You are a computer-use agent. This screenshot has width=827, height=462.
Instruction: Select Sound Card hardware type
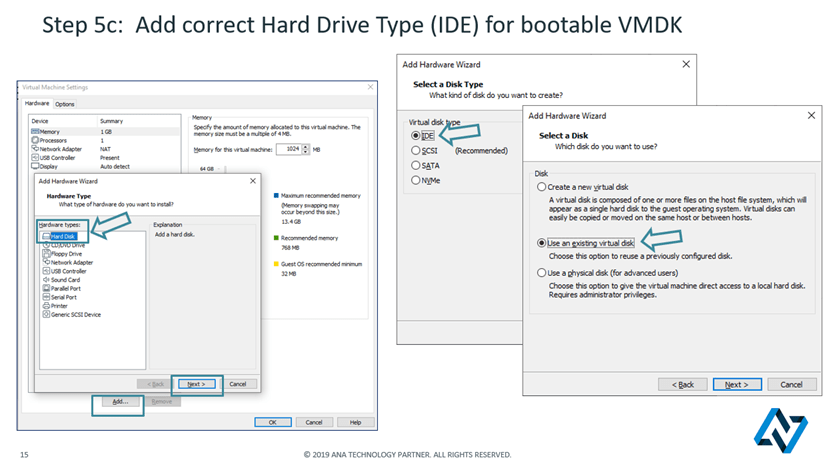tap(66, 280)
